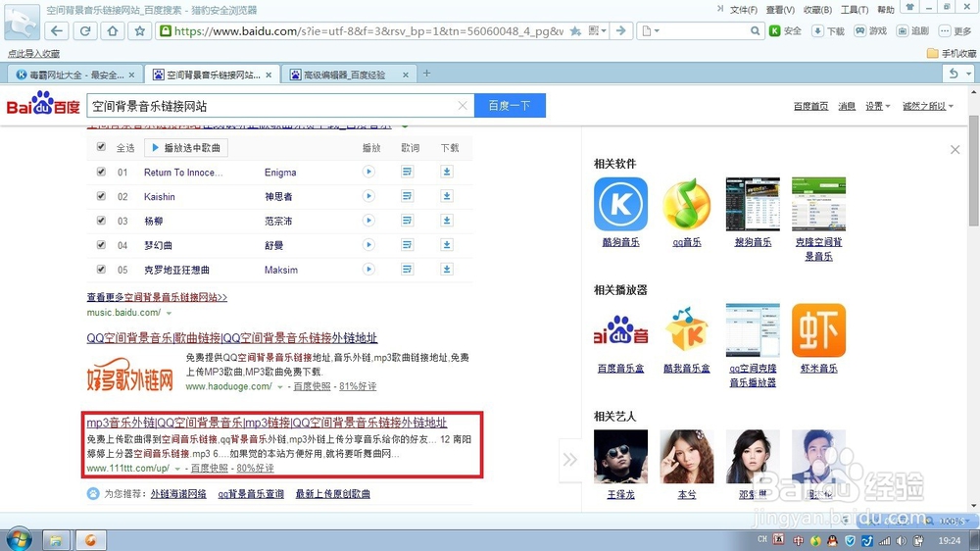
Task: Open 文件(F) menu
Action: coord(743,10)
